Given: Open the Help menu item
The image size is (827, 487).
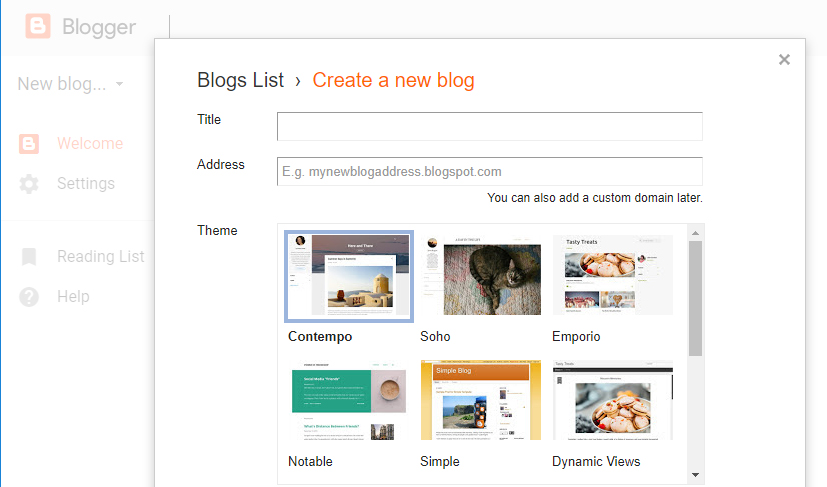Looking at the screenshot, I should (x=73, y=297).
